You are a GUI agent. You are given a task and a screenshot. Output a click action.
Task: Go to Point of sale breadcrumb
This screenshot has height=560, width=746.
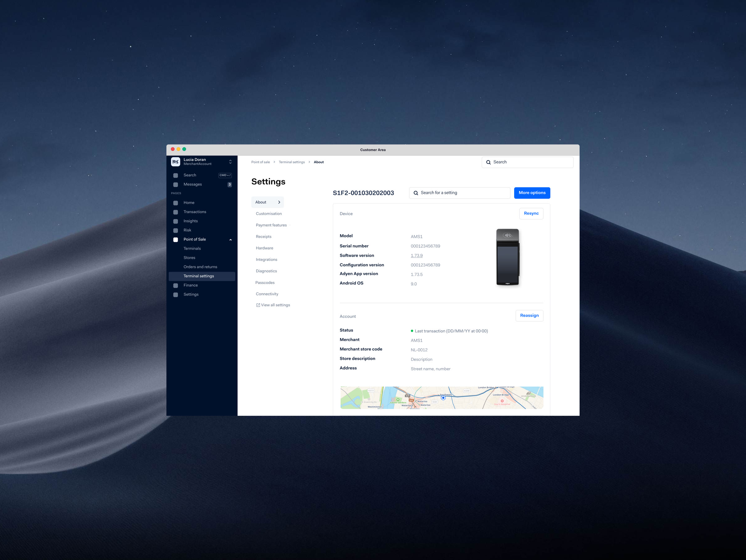[260, 162]
